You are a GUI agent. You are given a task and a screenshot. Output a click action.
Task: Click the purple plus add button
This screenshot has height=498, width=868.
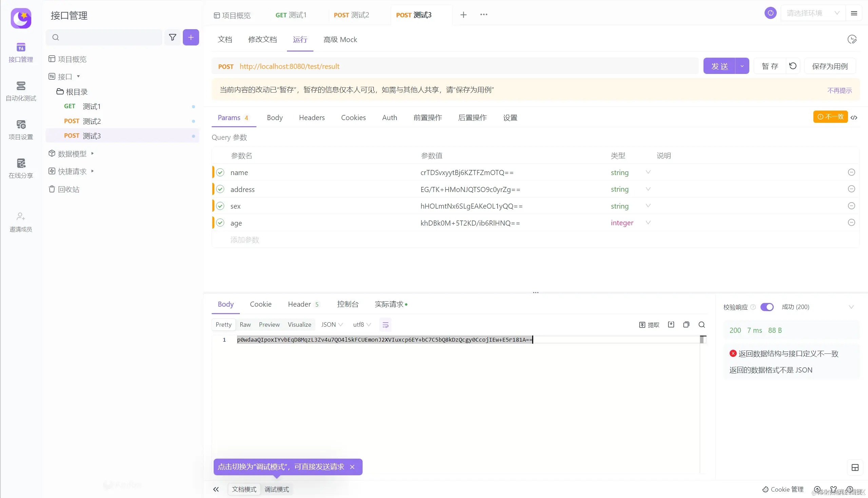pyautogui.click(x=191, y=37)
